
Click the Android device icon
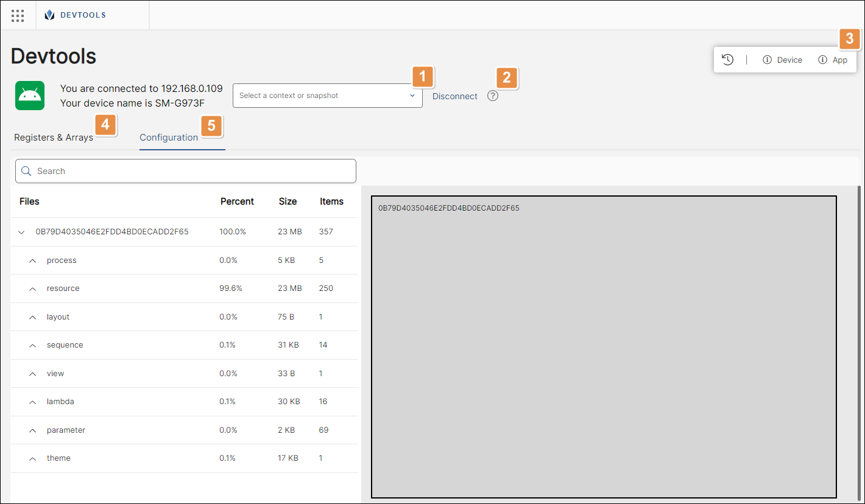[x=29, y=96]
